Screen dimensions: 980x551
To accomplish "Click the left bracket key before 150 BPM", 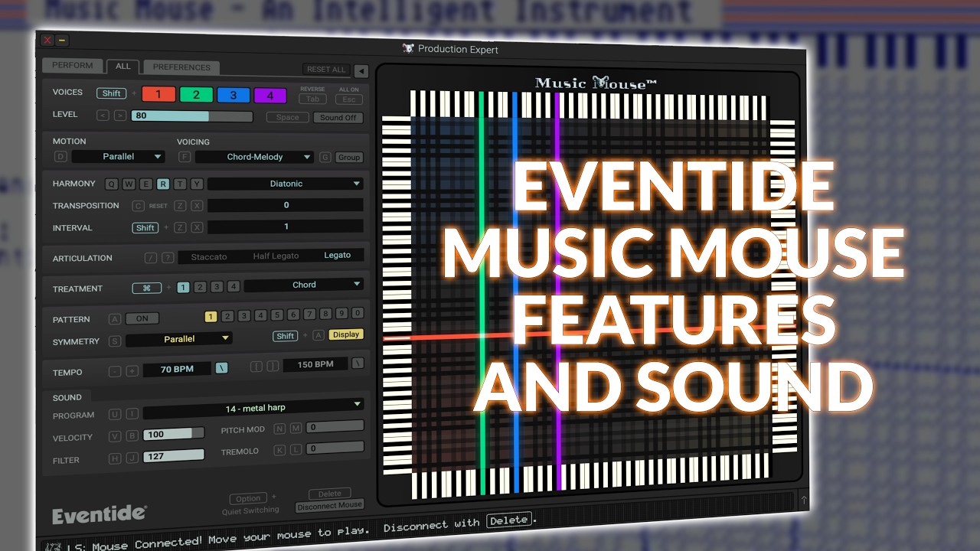I will click(x=256, y=367).
